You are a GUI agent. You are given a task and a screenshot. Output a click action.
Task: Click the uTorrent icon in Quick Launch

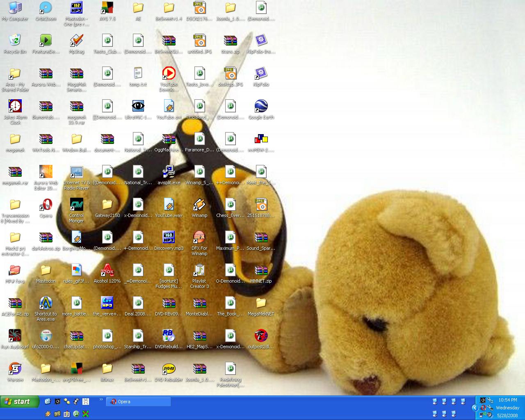pyautogui.click(x=76, y=414)
